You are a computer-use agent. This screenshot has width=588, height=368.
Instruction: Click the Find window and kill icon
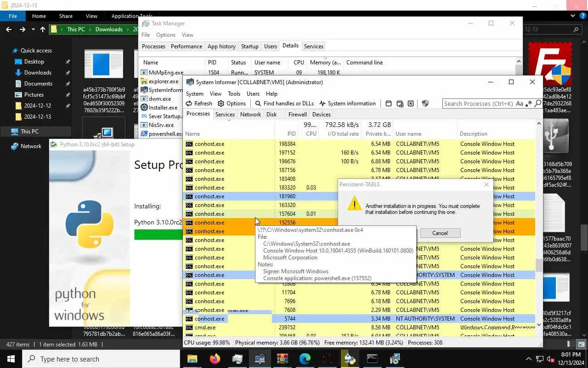pos(411,103)
